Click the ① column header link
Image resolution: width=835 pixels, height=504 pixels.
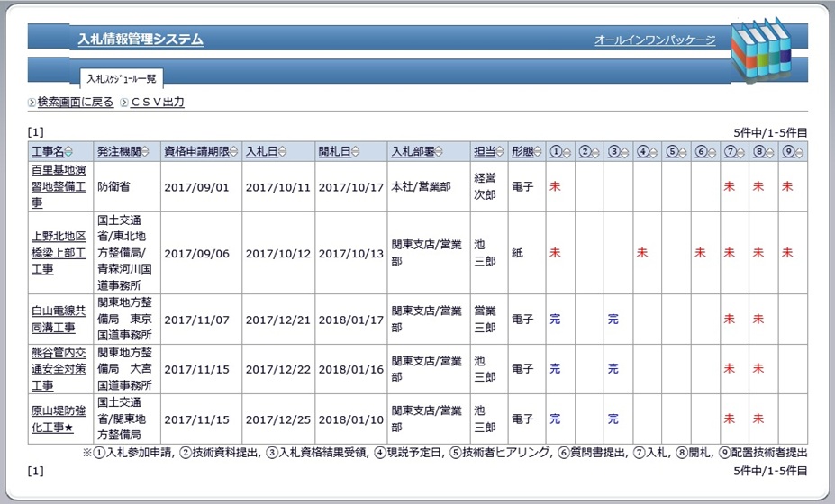pos(557,152)
